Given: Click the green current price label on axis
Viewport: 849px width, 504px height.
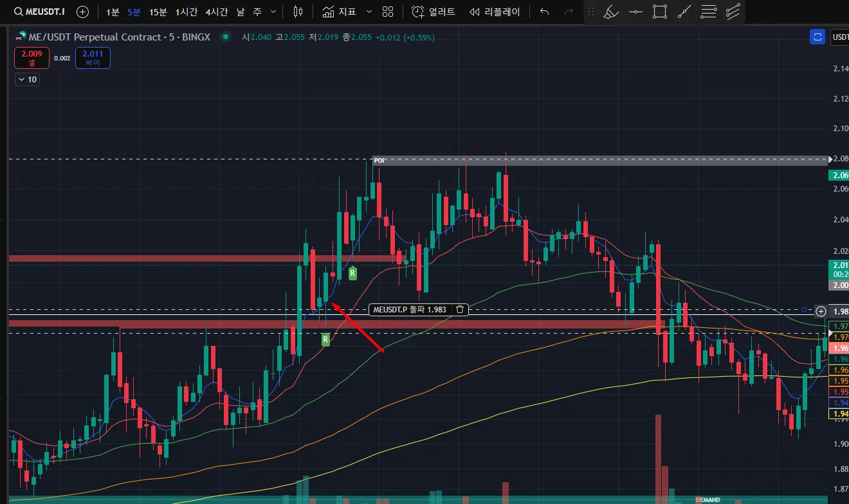Looking at the screenshot, I should click(x=840, y=269).
